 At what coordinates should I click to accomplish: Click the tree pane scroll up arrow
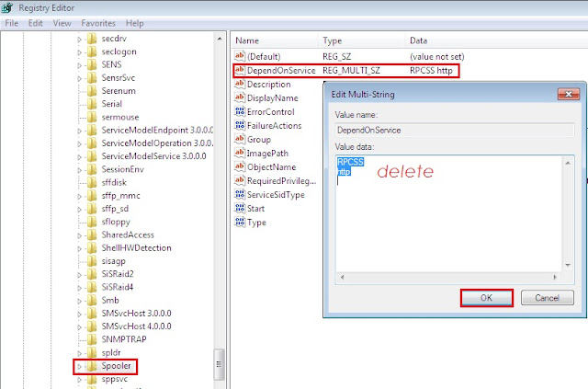coord(220,39)
